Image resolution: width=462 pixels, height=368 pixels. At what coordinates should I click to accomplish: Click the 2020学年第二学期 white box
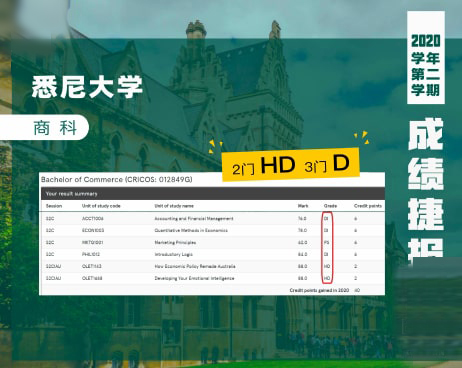click(x=426, y=57)
